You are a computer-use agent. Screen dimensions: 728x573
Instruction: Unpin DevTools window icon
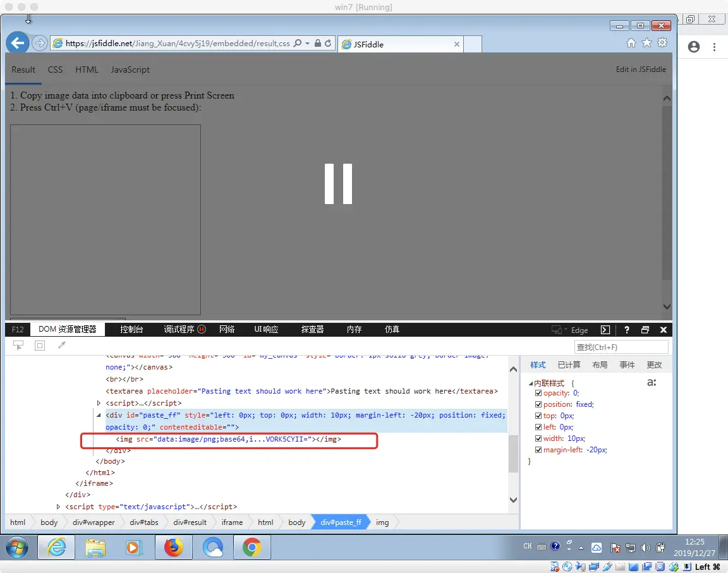click(x=645, y=329)
